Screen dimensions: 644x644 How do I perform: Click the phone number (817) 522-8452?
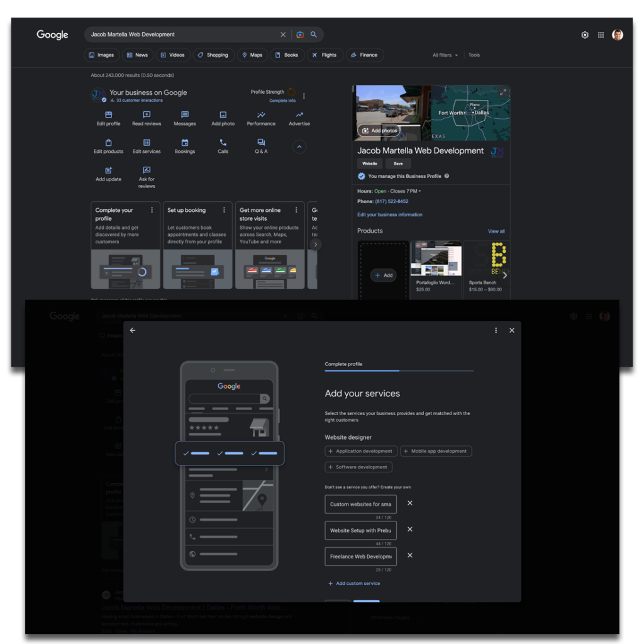point(391,202)
